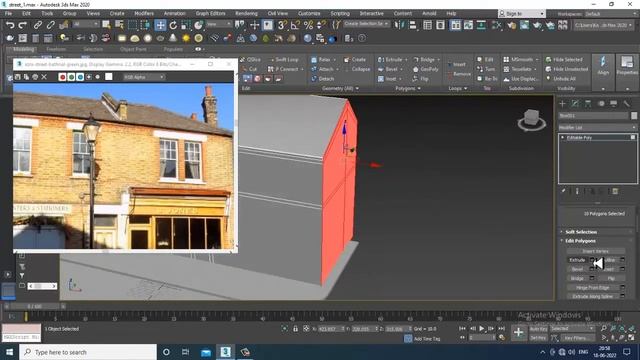Screen dimensions: 640x360
Task: Click Hide Selected in ribbon Visibility panel
Action: click(x=564, y=60)
